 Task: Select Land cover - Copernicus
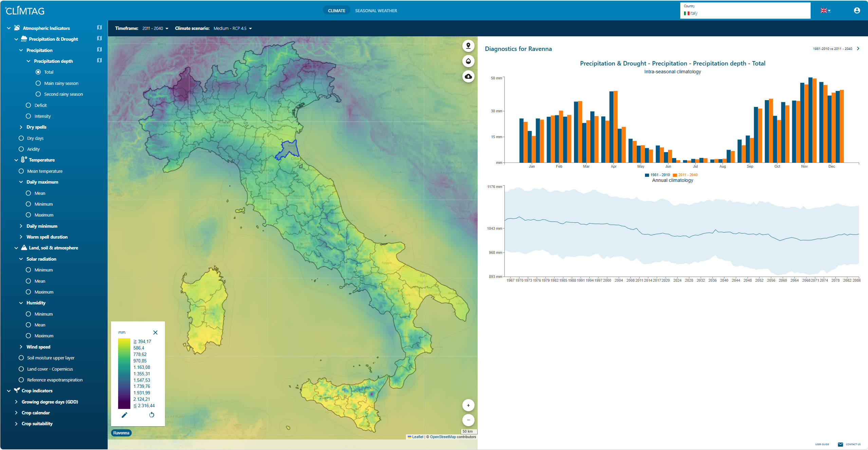pos(21,369)
